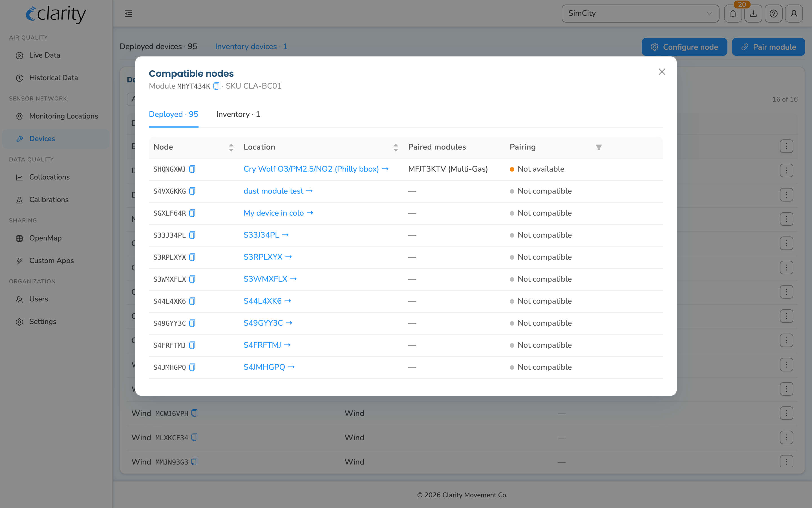Open downloads icon with 20 badge

(753, 14)
